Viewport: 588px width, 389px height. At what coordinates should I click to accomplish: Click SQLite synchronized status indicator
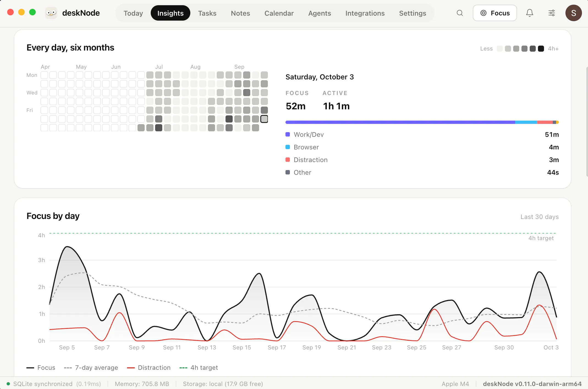(54, 384)
